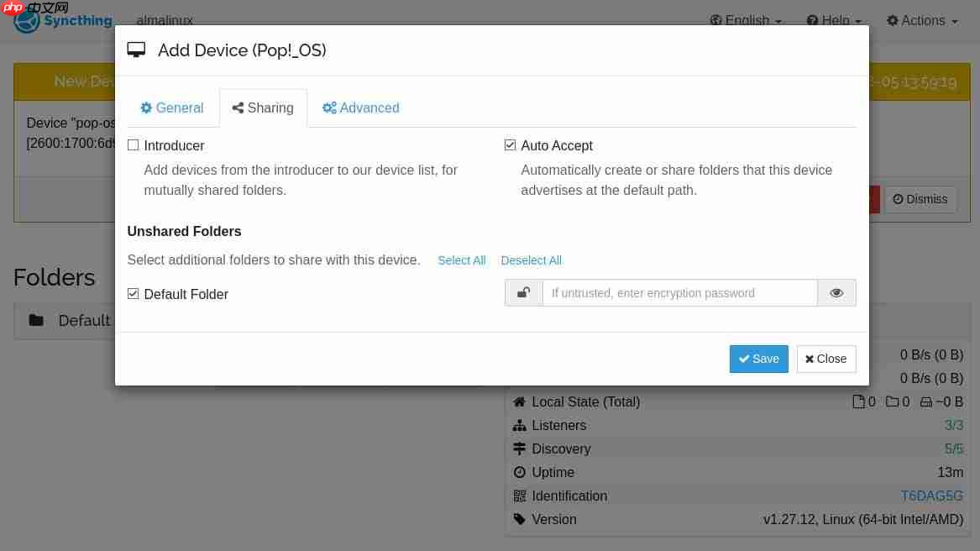Open the Advanced tab
Viewport: 980px width, 551px height.
pyautogui.click(x=360, y=108)
